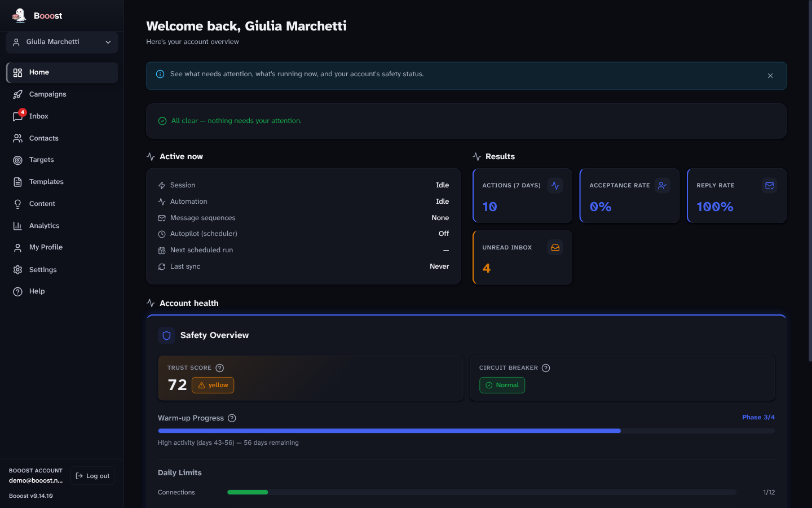The image size is (812, 508).
Task: Click the Connections daily limit bar
Action: point(482,492)
